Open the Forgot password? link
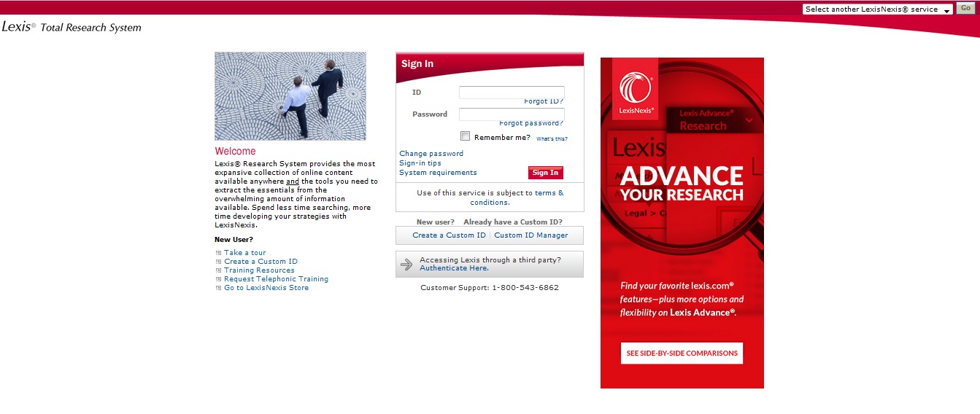This screenshot has height=414, width=980. pos(531,123)
